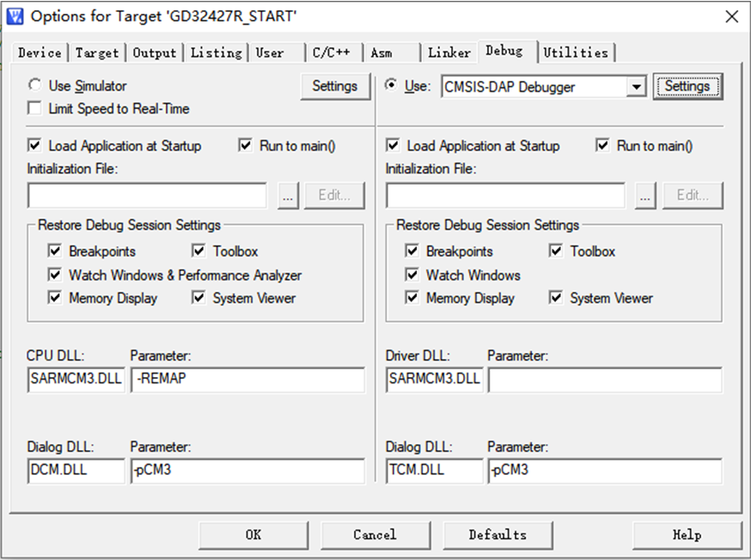The height and width of the screenshot is (560, 751).
Task: Switch to the C/C++ tab
Action: tap(332, 52)
